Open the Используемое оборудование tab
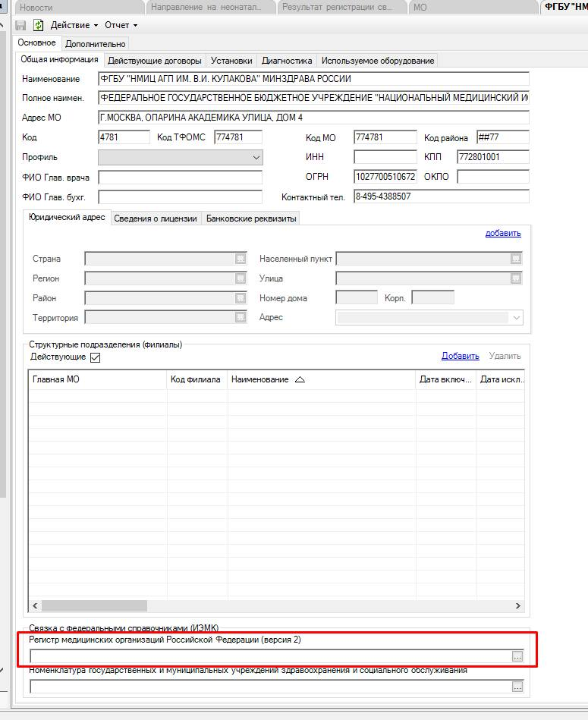 tap(378, 61)
